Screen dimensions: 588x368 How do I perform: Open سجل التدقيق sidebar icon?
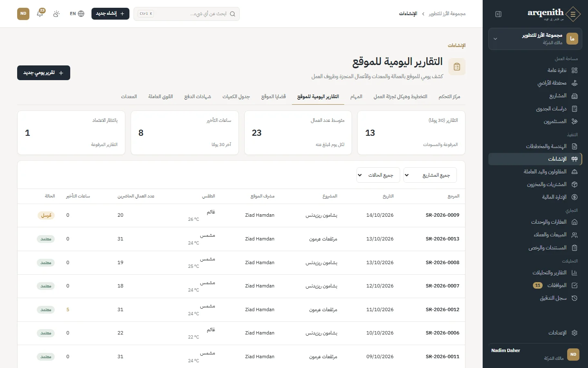[575, 298]
